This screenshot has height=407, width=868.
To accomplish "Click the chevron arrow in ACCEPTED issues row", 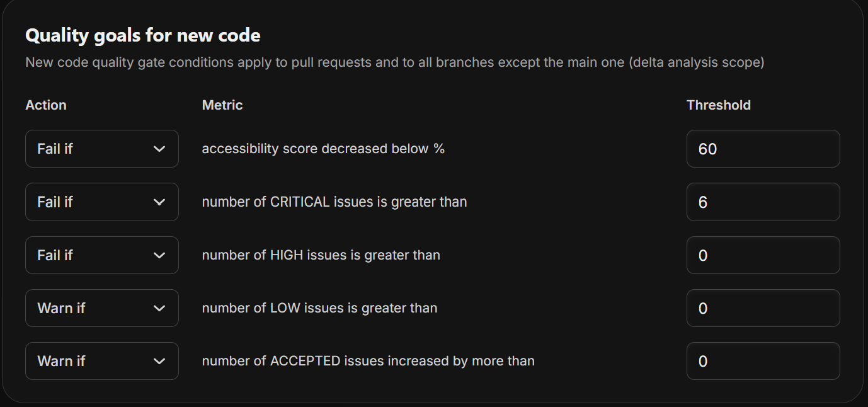I will pos(159,361).
